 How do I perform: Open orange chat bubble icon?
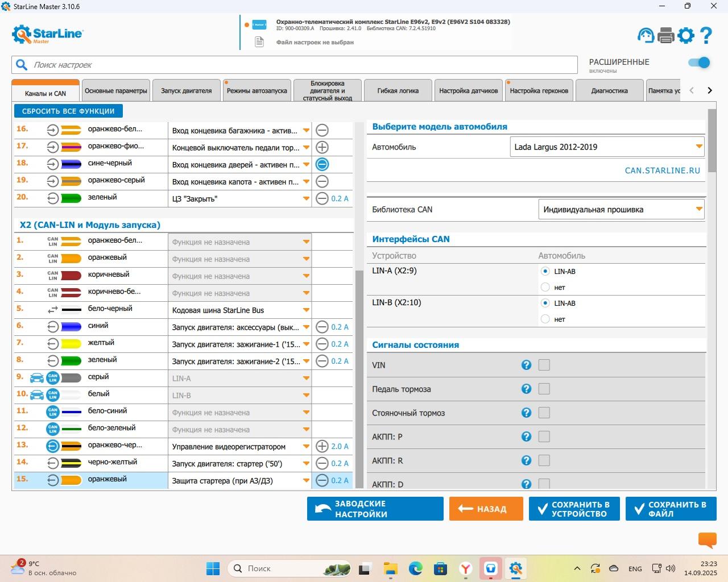tap(708, 540)
